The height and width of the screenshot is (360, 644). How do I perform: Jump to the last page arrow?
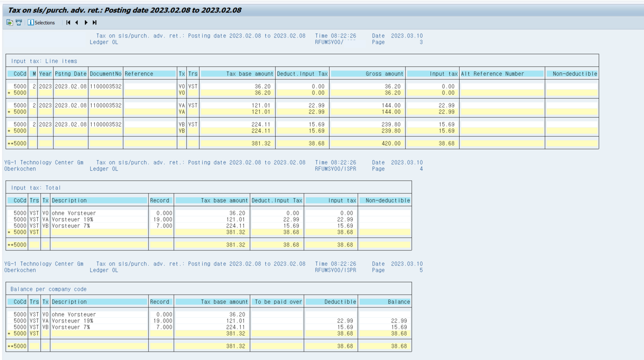click(x=94, y=23)
